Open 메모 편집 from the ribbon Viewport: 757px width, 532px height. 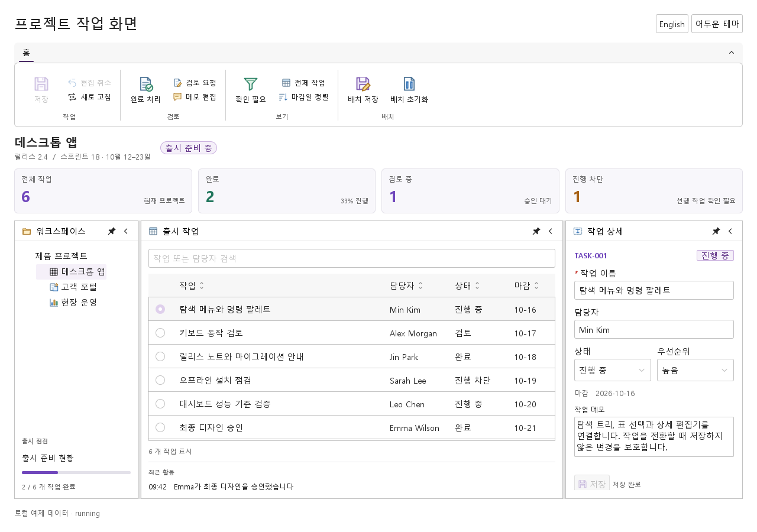tap(195, 97)
